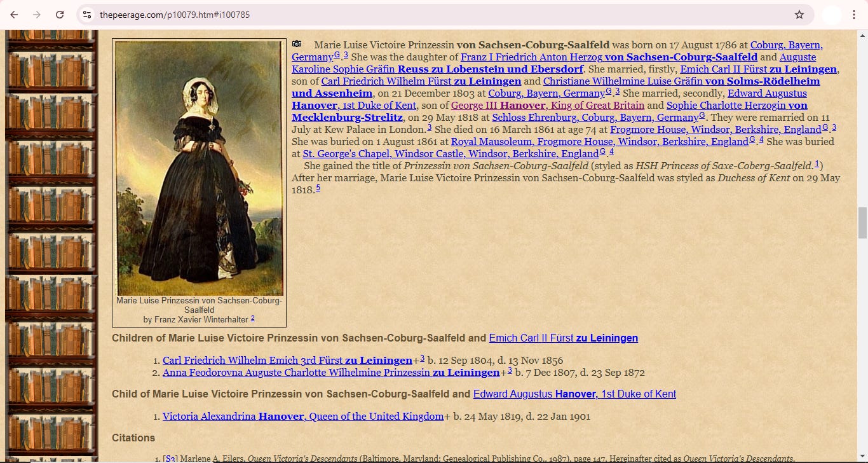Open Emich Carl II Fürst link in biography
Viewport: 868px width, 463px height.
[759, 69]
